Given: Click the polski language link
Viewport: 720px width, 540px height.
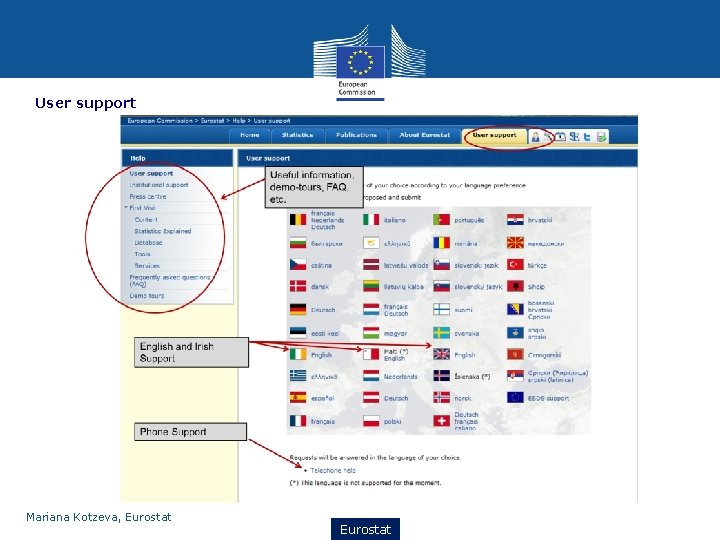Looking at the screenshot, I should [393, 422].
